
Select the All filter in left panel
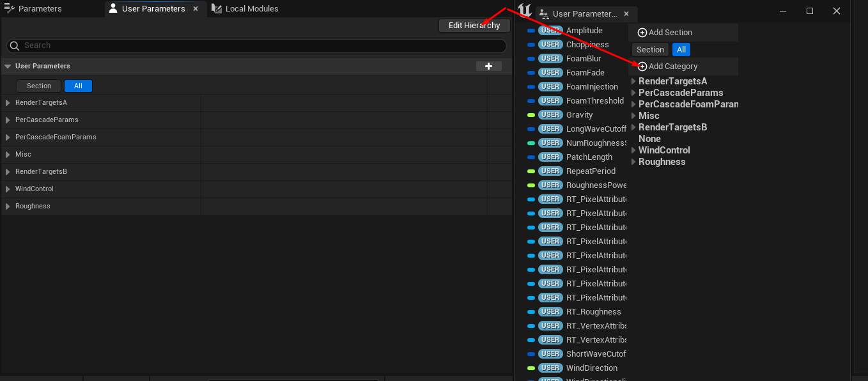78,86
